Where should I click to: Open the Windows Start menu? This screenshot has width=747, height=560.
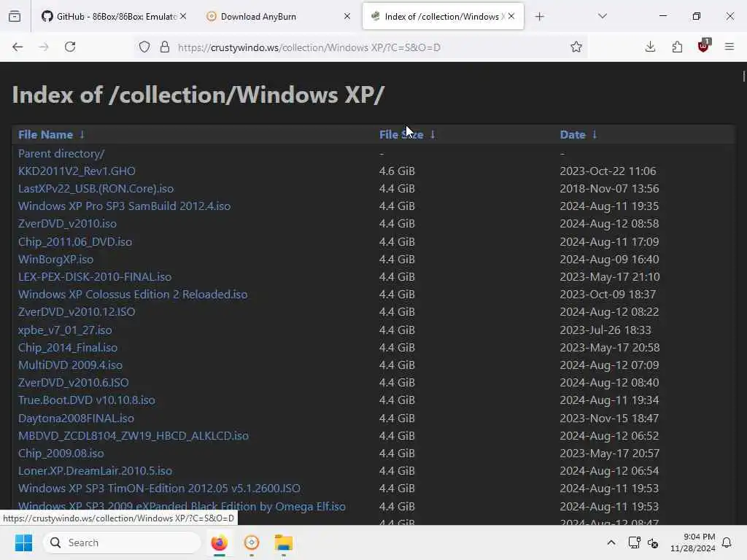pos(23,542)
